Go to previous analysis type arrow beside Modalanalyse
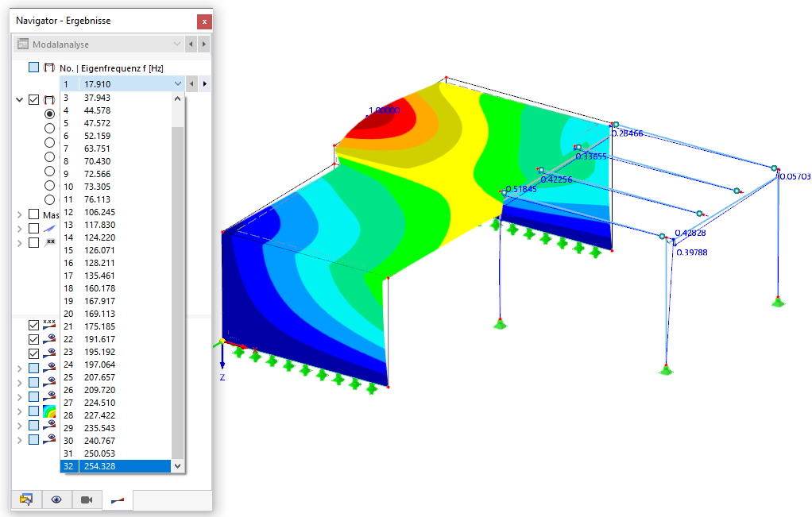This screenshot has height=517, width=812. pyautogui.click(x=191, y=44)
